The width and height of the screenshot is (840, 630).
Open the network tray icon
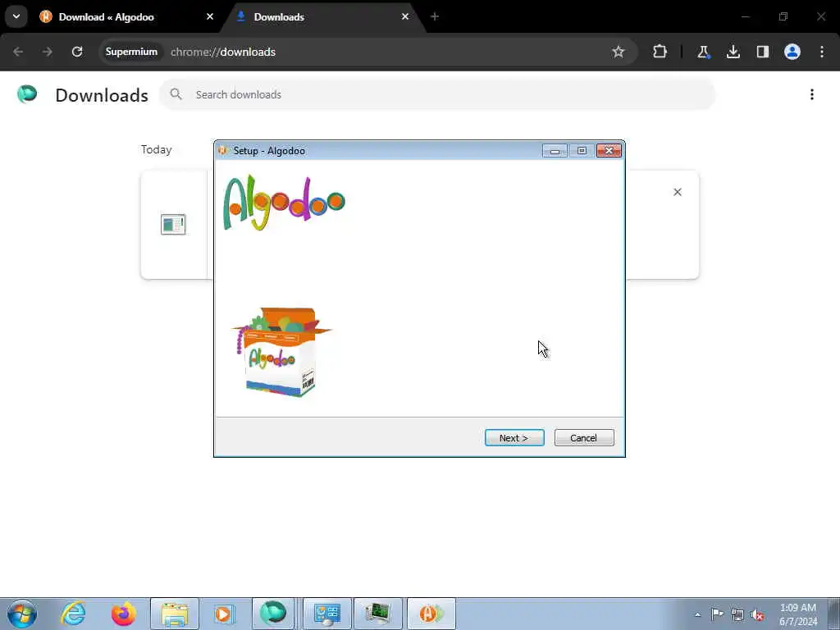pos(737,614)
